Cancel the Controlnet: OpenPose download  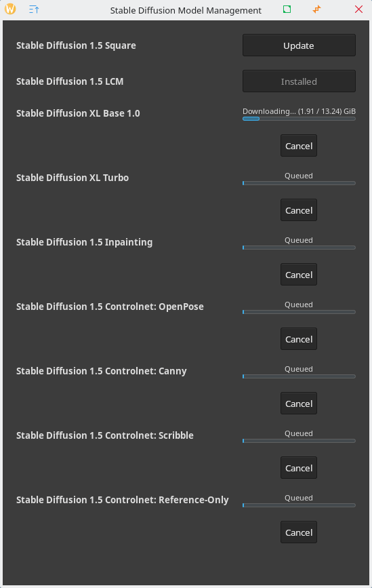[299, 339]
